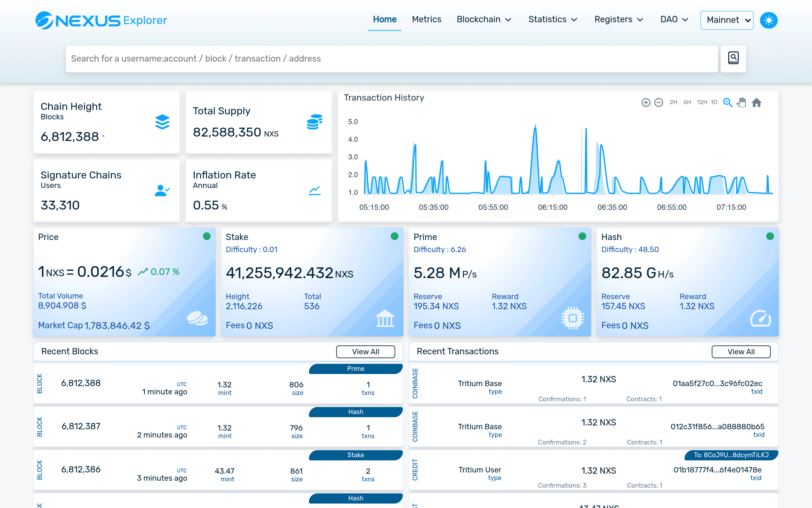Expand the Registers menu
Screen dimensions: 812x508
coord(619,19)
